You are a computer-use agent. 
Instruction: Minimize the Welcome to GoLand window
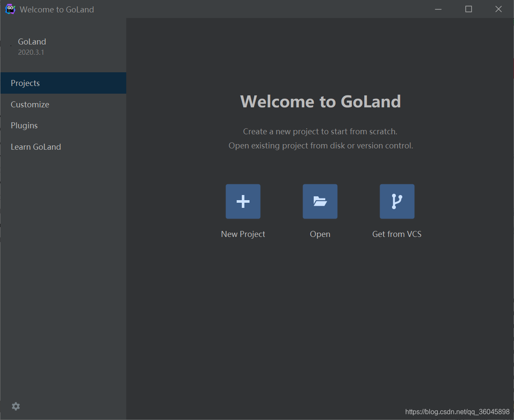pos(438,9)
